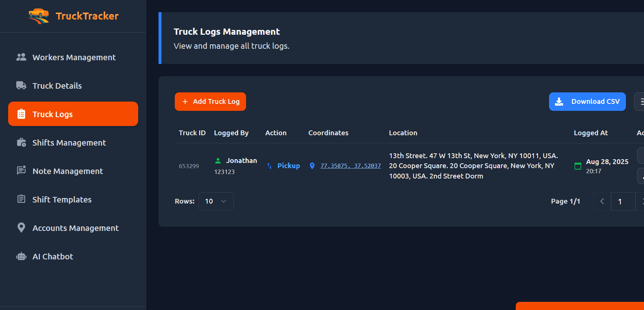Screen dimensions: 644x310
Task: Click the map pin icon beside coordinates
Action: 312,166
